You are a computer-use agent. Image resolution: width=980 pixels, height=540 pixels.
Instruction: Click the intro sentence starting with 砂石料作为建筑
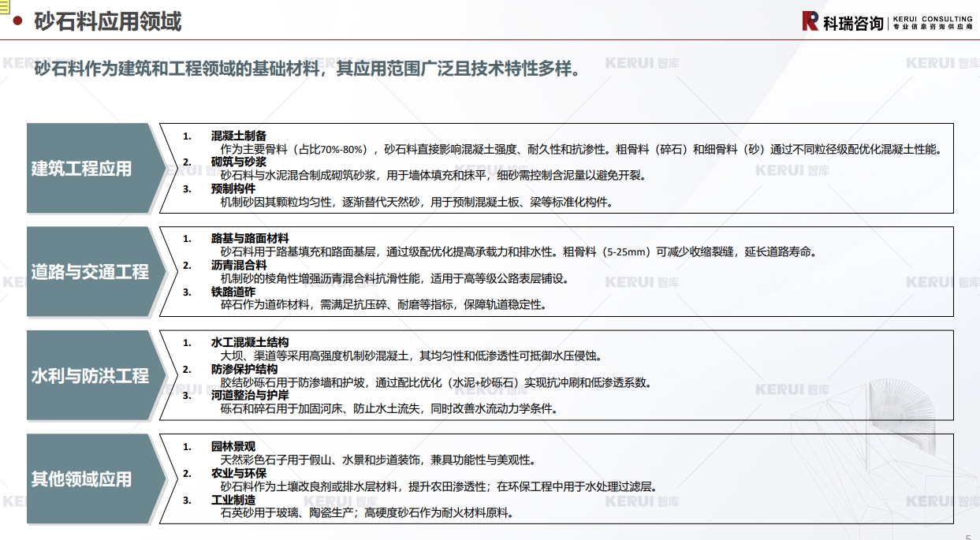click(x=308, y=69)
